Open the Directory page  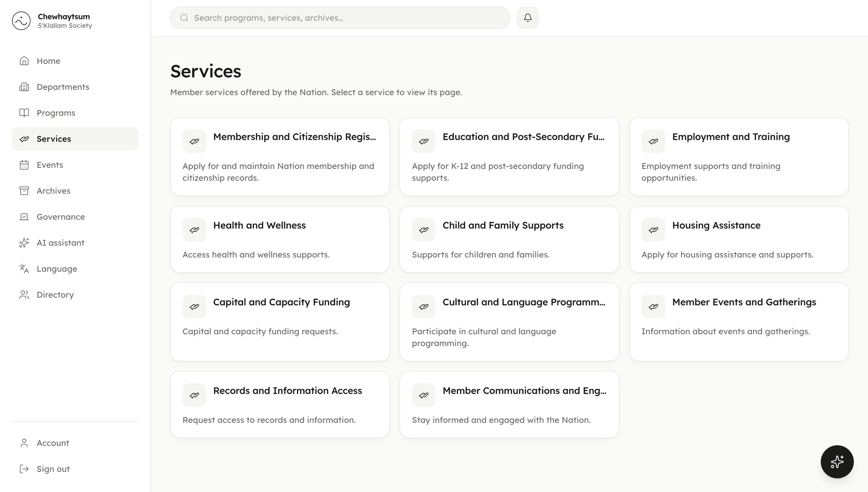pos(75,295)
